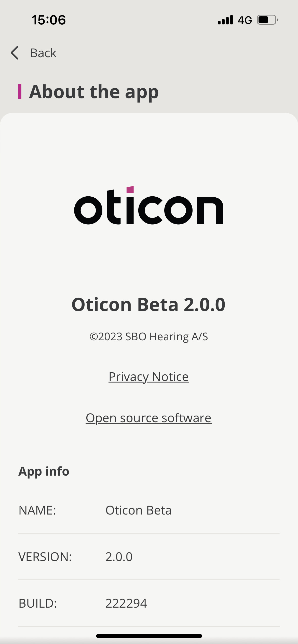Tap the About the app heading
Viewport: 298px width, 644px height.
point(94,92)
